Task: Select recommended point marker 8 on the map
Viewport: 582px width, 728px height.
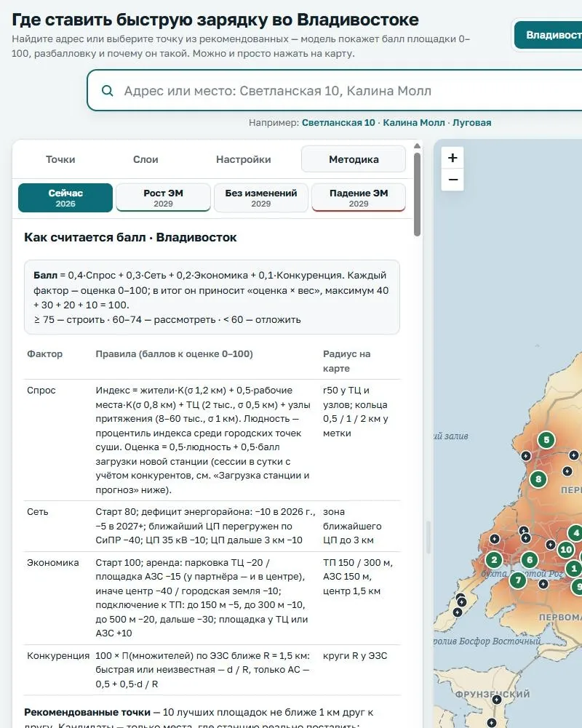Action: [538, 479]
